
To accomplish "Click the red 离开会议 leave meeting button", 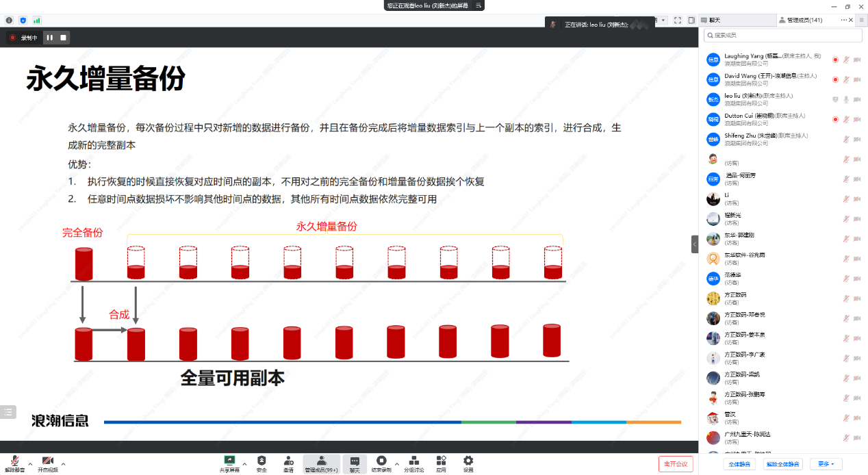I will 676,464.
